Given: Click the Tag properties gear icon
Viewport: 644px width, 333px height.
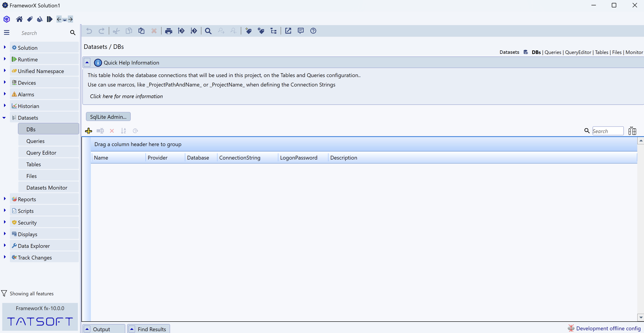Looking at the screenshot, I should point(261,31).
